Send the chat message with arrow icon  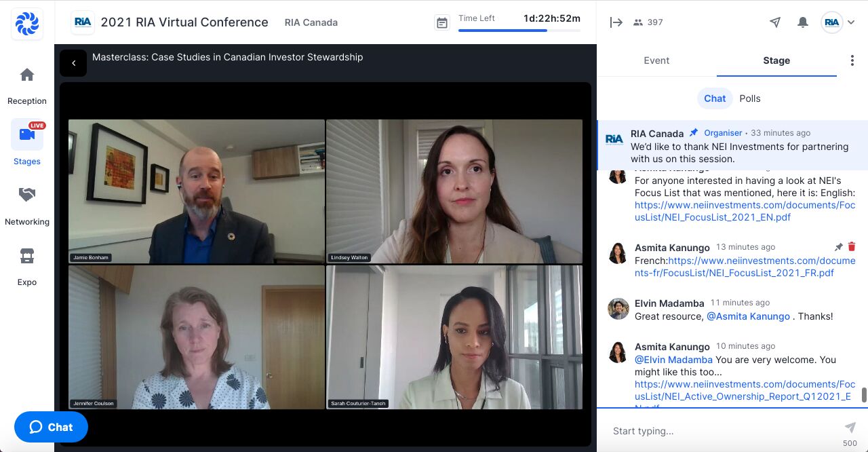click(x=850, y=427)
